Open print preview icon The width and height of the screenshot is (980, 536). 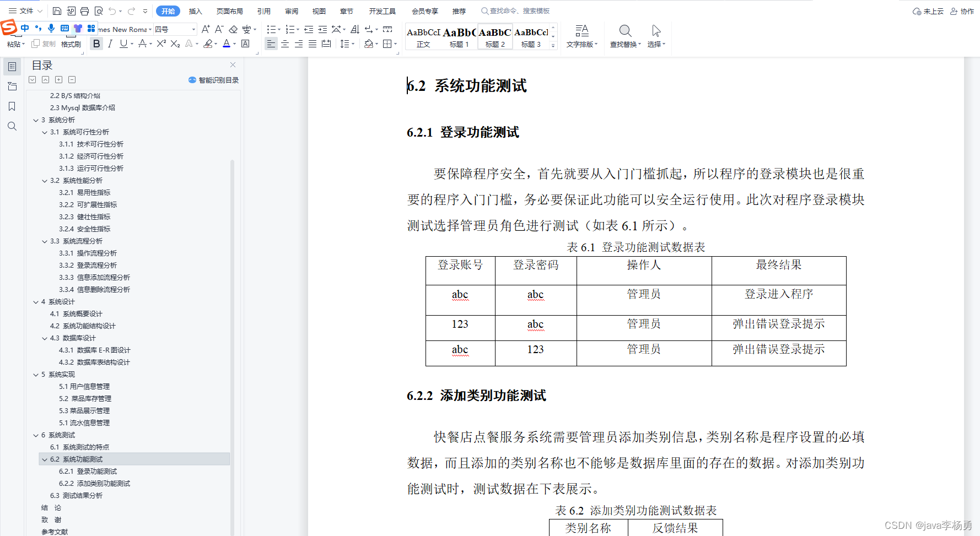[x=99, y=11]
